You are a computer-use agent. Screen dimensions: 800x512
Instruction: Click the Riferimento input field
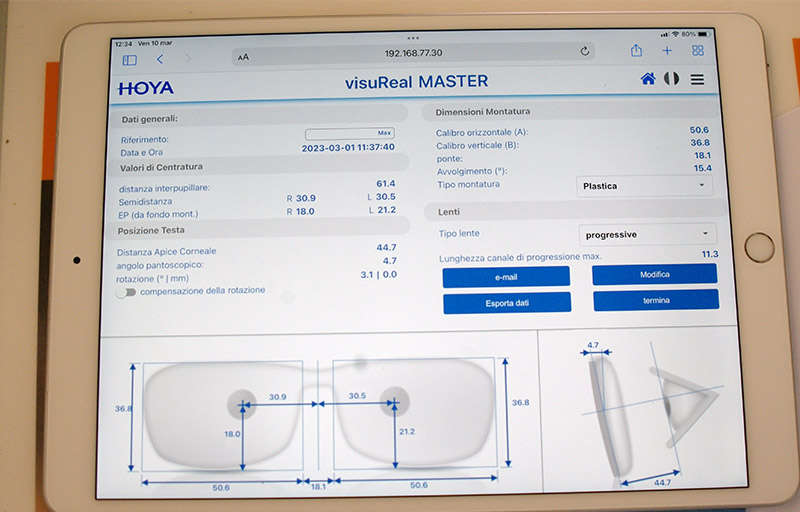[349, 134]
